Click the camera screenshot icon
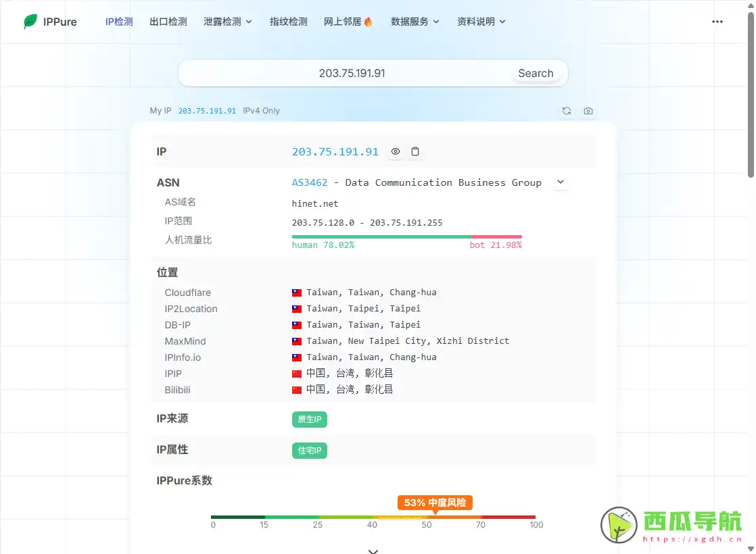This screenshot has width=756, height=554. 588,111
